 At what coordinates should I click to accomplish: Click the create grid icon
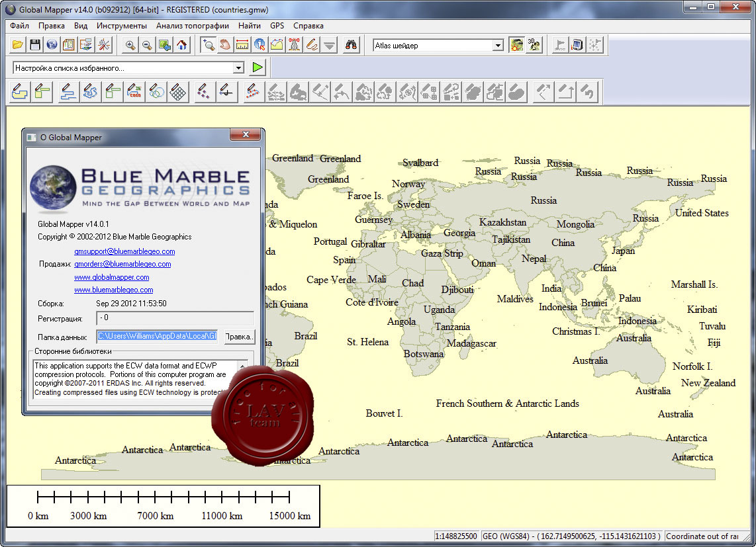point(178,91)
